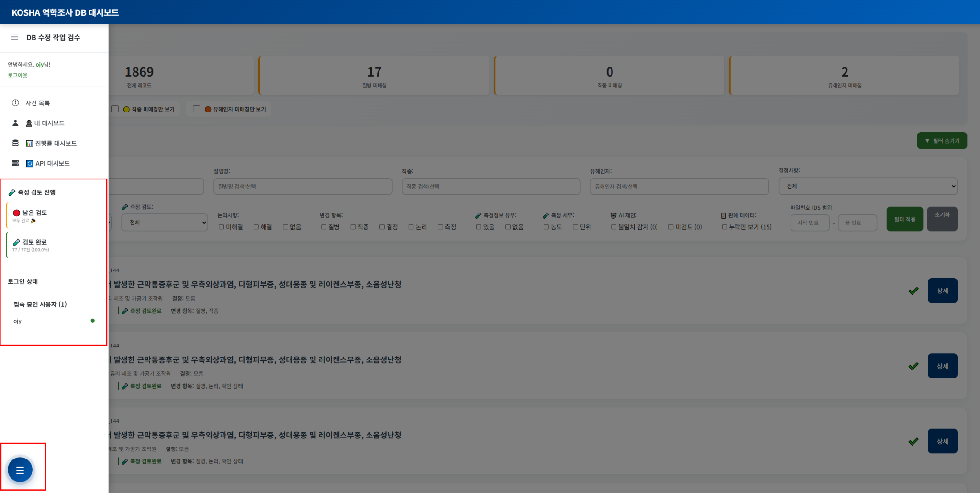Click the ojy online status dot
This screenshot has height=493, width=980.
93,321
